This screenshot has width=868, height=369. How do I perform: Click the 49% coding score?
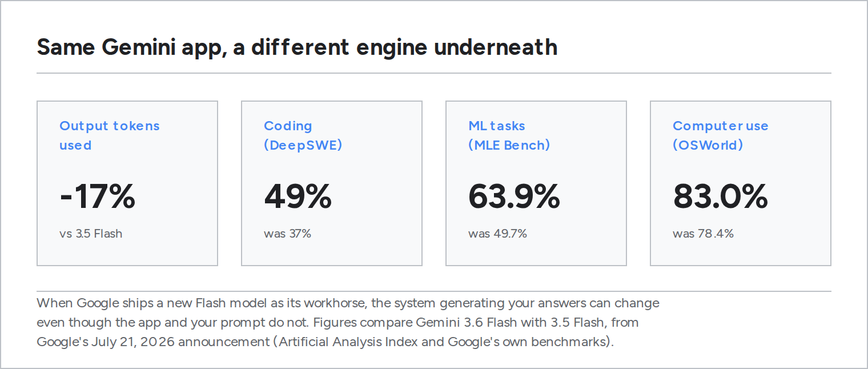[x=298, y=196]
